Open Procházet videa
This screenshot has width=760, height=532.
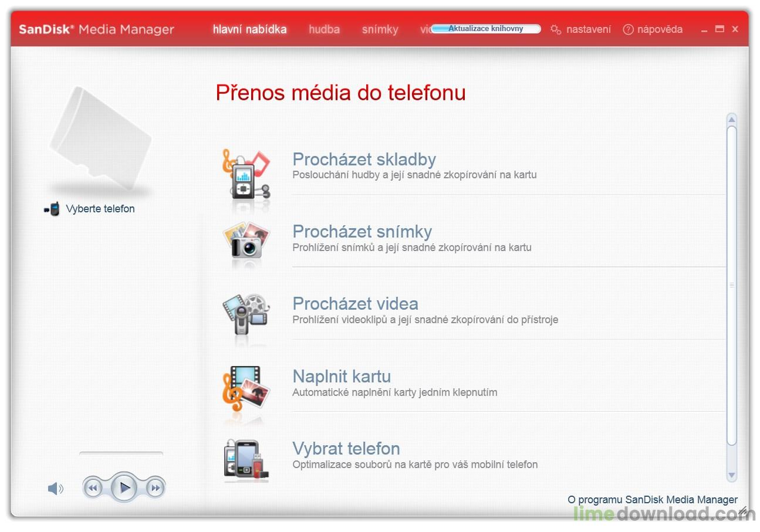[x=356, y=304]
